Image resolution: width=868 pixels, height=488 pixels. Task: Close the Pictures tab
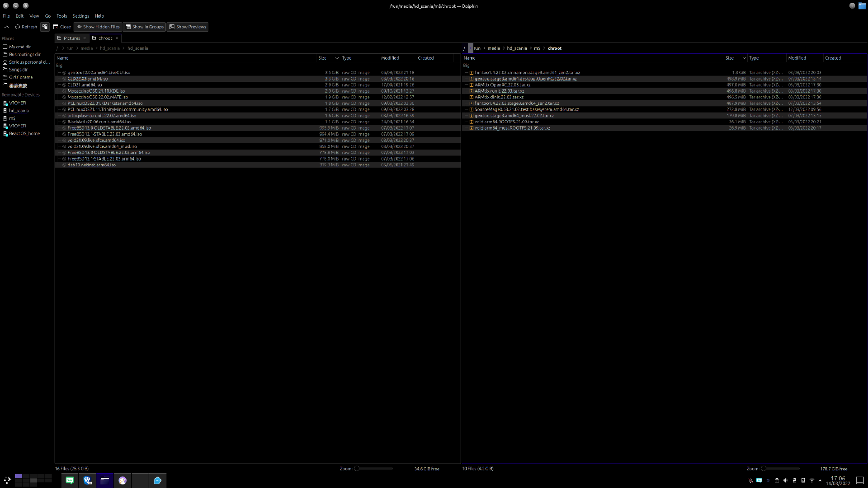tap(85, 38)
